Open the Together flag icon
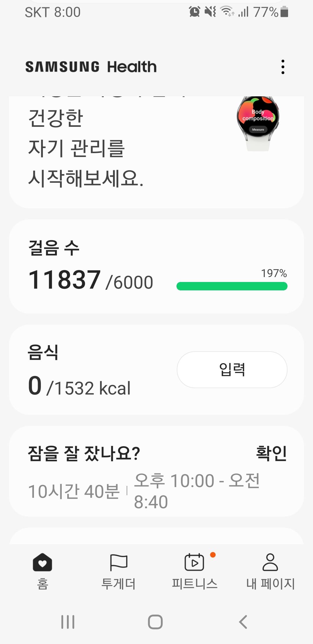Screen dimensions: 313x644 coord(119,562)
